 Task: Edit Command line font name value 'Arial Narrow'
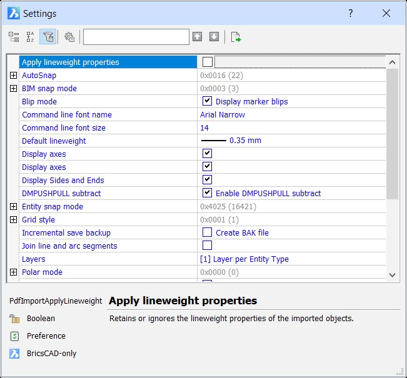click(292, 115)
